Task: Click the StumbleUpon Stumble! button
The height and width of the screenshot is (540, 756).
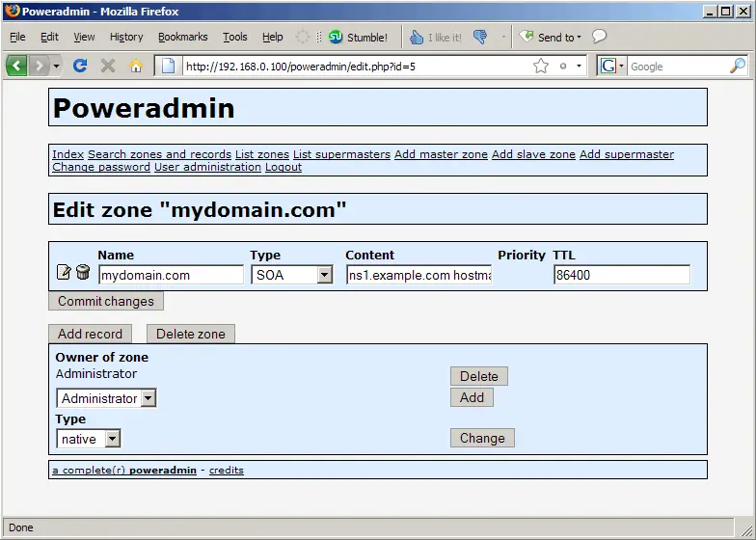Action: click(358, 37)
